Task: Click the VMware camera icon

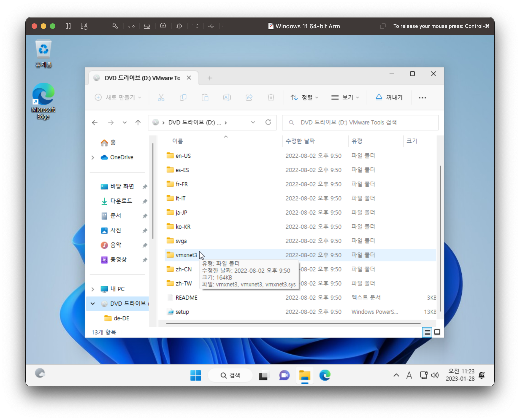Action: coord(195,26)
